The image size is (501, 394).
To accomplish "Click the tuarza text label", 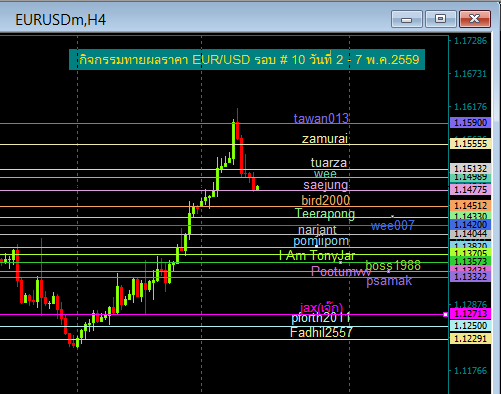I will (x=329, y=163).
